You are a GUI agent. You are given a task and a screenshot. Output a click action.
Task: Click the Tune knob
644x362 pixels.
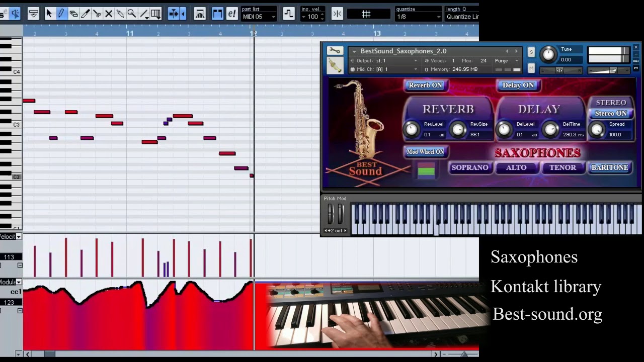click(548, 54)
